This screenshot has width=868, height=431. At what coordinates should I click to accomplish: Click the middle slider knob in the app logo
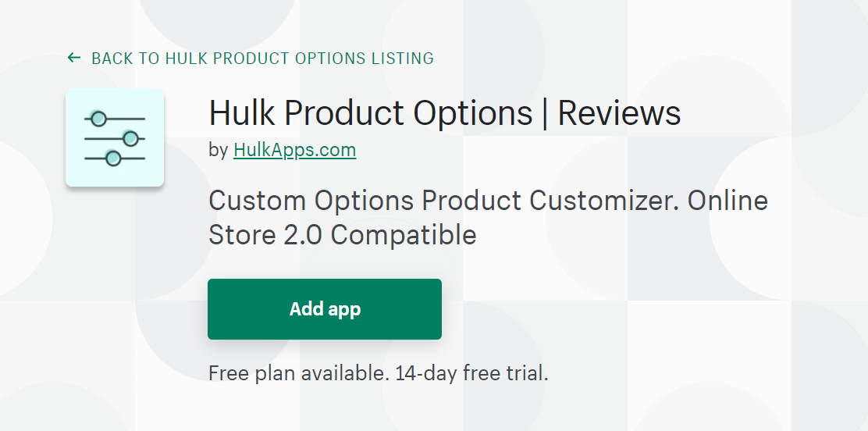coord(130,138)
